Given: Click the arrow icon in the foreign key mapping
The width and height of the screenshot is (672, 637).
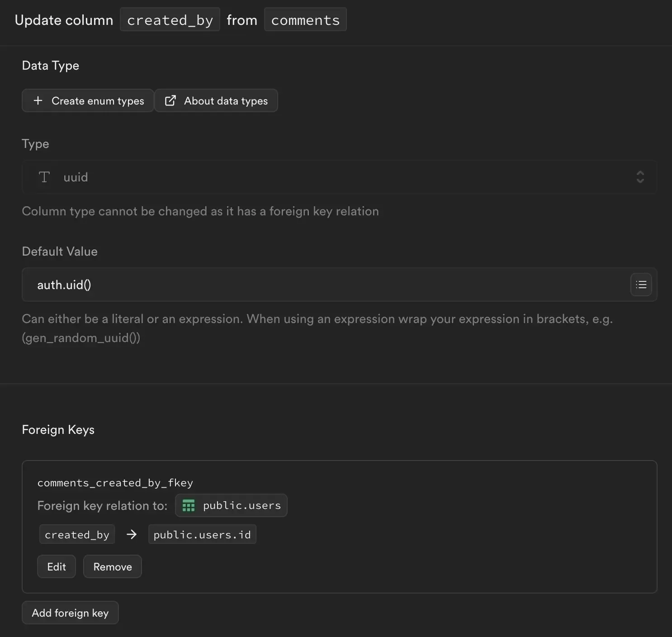Looking at the screenshot, I should 131,534.
